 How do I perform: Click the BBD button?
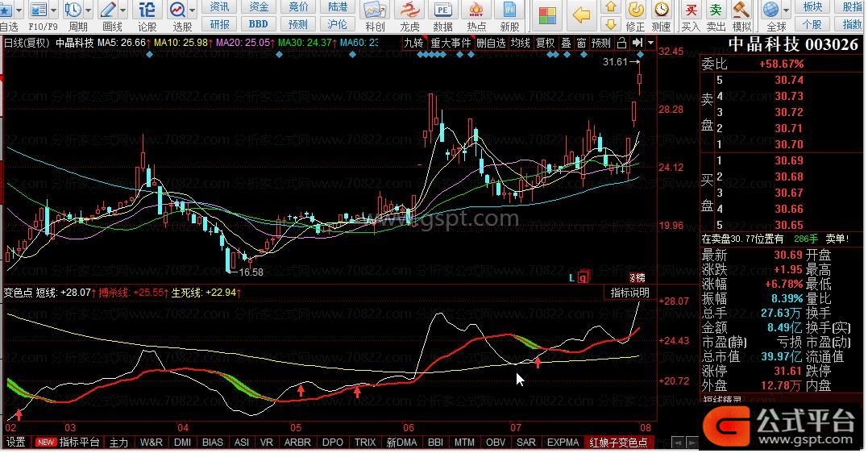(x=259, y=24)
